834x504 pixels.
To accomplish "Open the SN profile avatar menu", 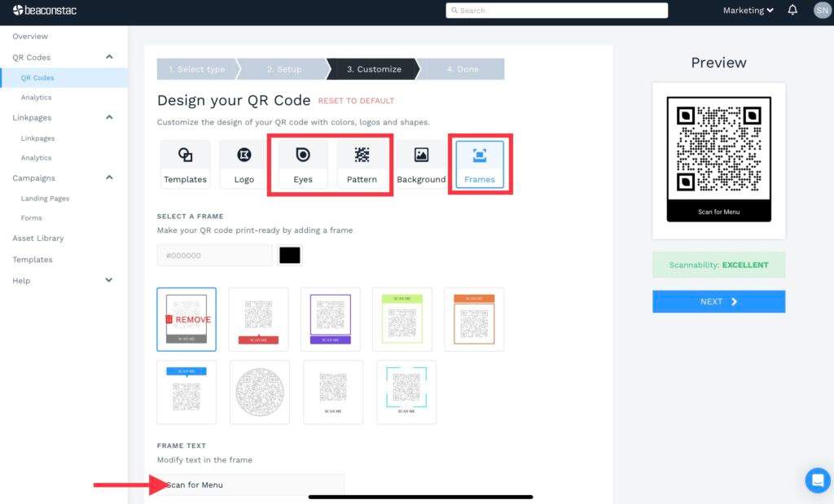I will tap(820, 11).
